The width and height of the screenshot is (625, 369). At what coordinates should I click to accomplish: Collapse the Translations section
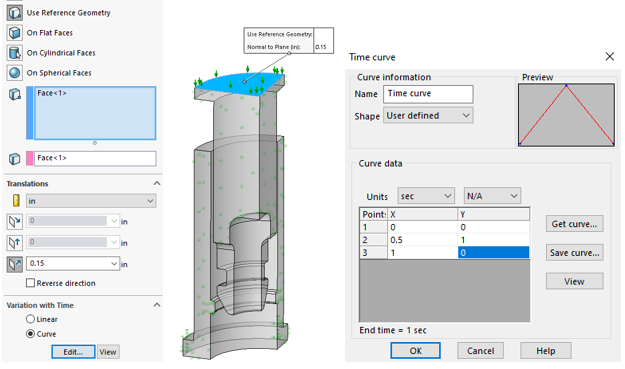157,183
